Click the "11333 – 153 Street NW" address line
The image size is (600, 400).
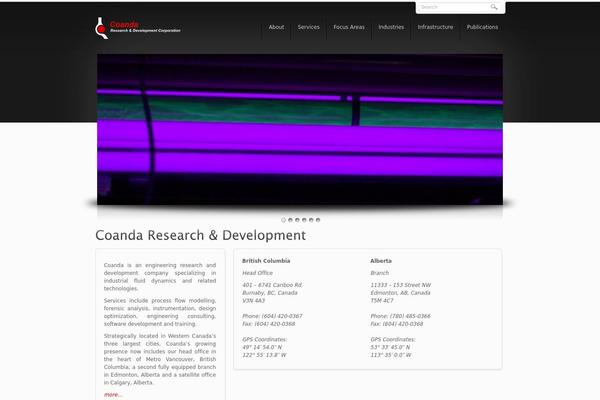click(401, 285)
